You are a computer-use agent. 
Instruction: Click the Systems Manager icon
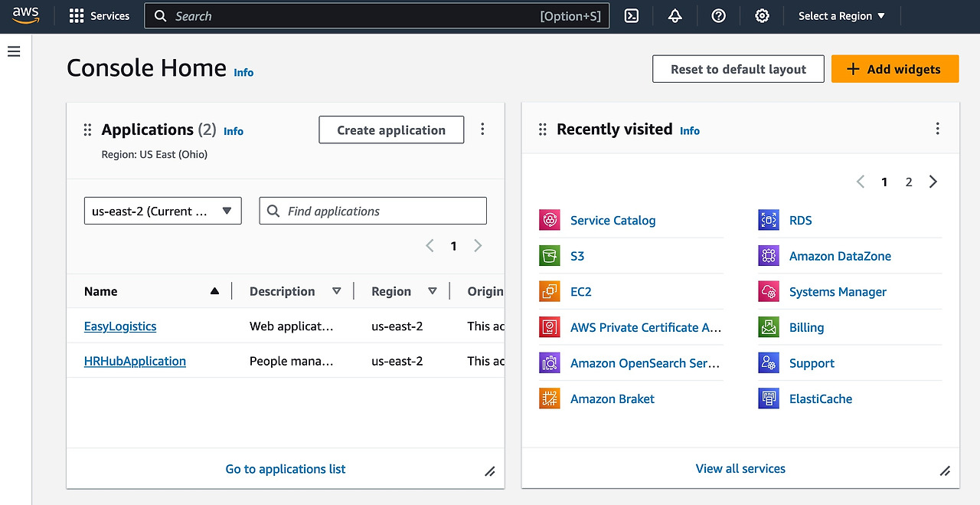coord(769,292)
